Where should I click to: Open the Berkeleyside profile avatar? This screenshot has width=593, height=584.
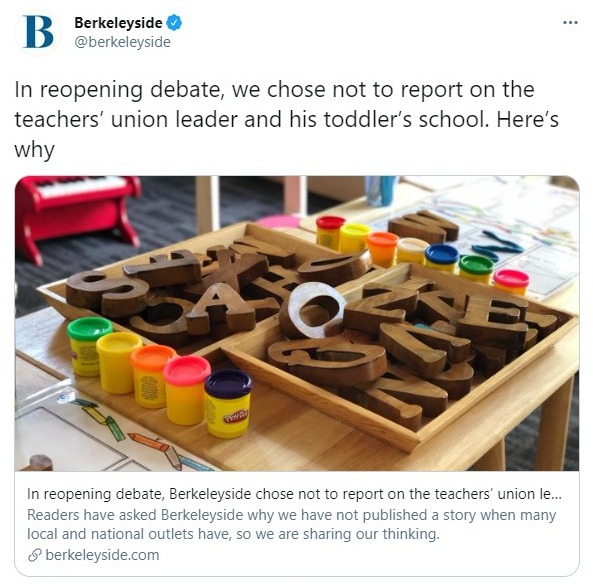[37, 33]
